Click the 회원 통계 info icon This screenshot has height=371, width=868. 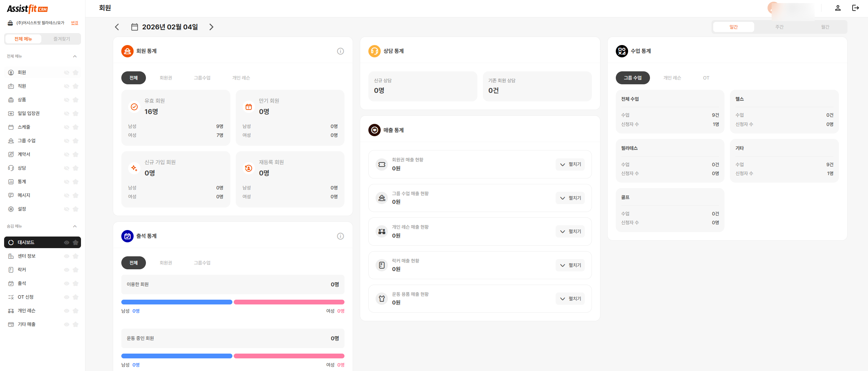(x=340, y=51)
